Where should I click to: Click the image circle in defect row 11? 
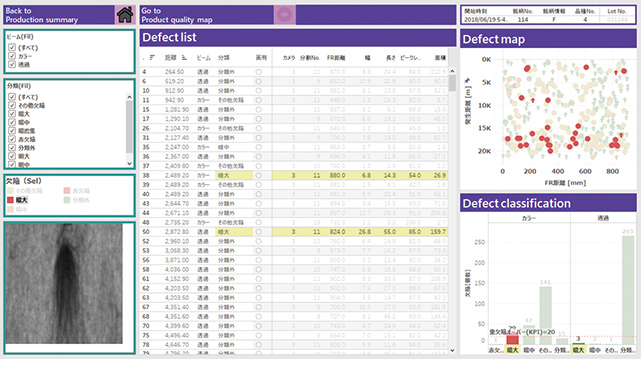tap(258, 100)
